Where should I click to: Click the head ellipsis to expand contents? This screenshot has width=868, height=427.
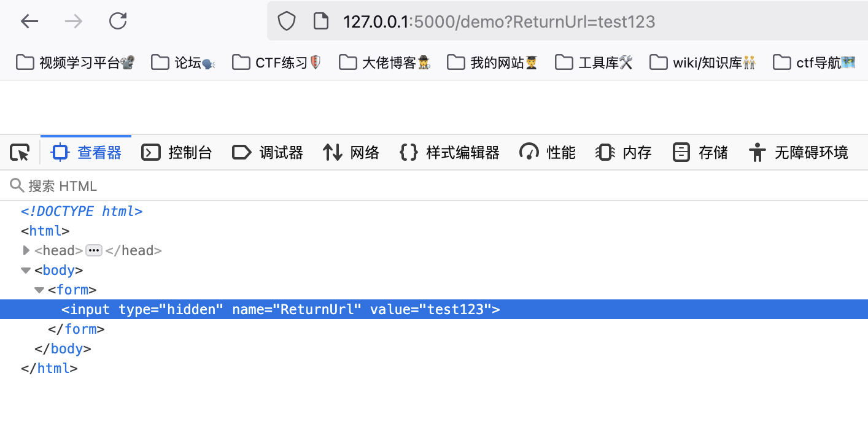[94, 250]
